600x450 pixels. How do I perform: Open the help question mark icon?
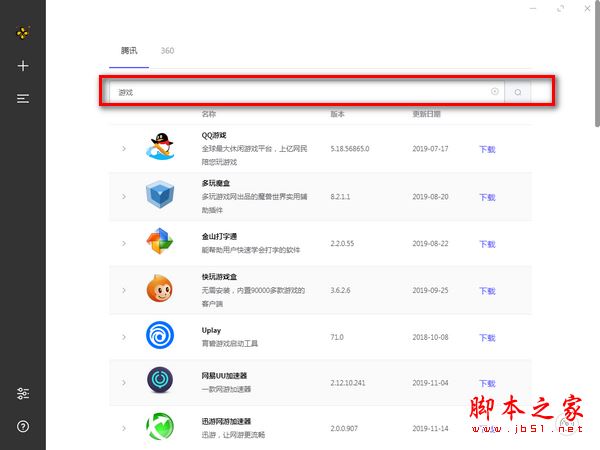coord(23,426)
